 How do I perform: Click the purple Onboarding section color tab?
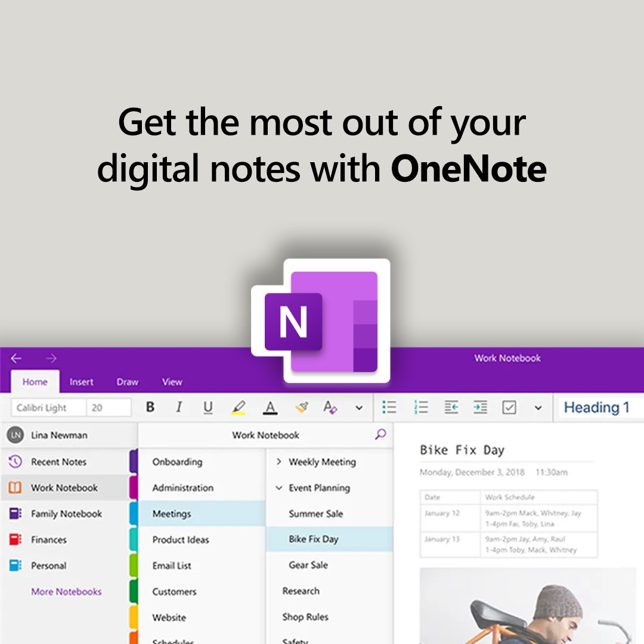134,461
